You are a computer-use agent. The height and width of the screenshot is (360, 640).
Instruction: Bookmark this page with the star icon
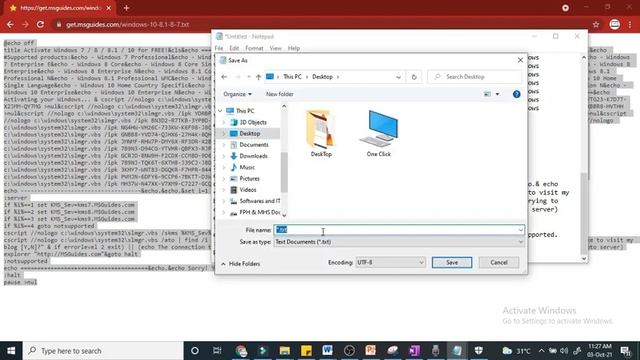tap(596, 24)
